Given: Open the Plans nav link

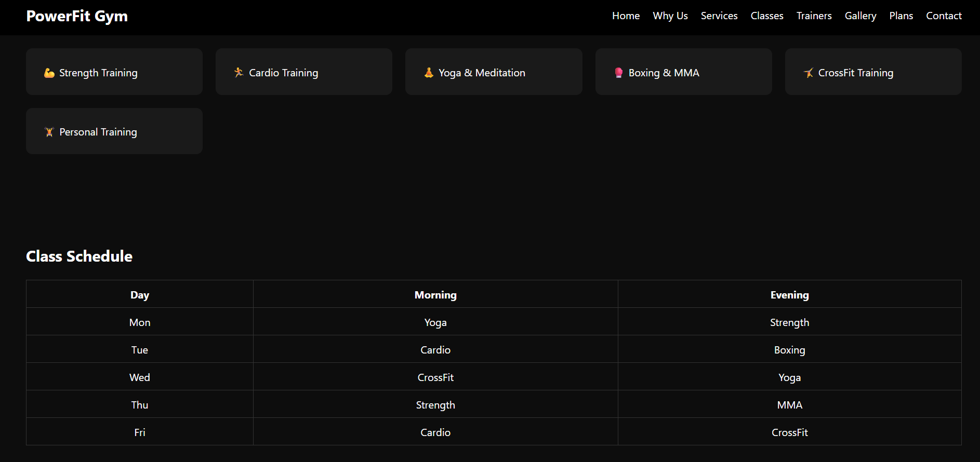Looking at the screenshot, I should coord(901,16).
